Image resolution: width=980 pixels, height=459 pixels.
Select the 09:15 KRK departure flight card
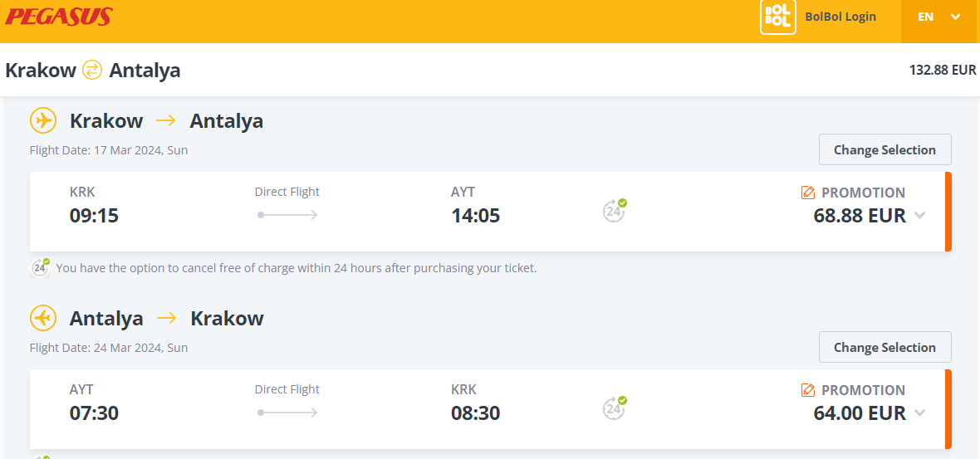click(x=491, y=212)
